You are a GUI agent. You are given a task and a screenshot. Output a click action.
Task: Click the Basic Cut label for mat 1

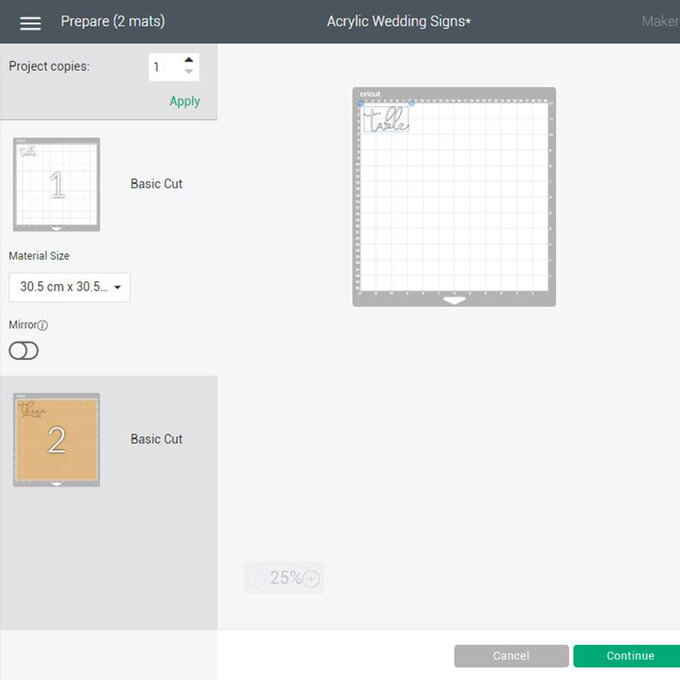pyautogui.click(x=156, y=184)
